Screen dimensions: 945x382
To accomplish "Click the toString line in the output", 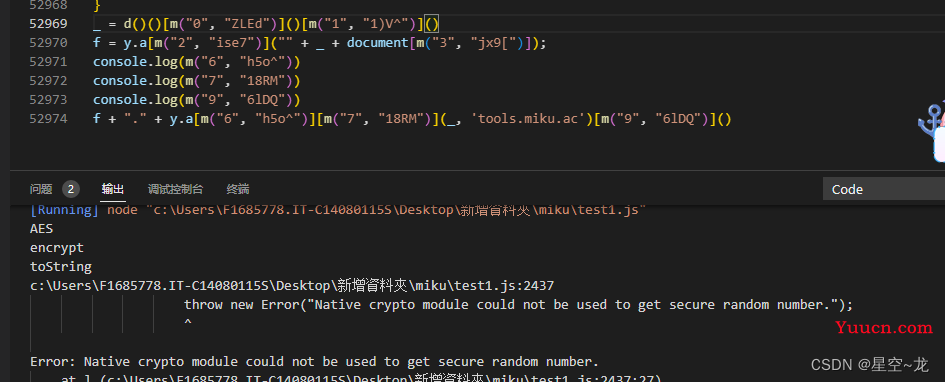I will pyautogui.click(x=61, y=266).
